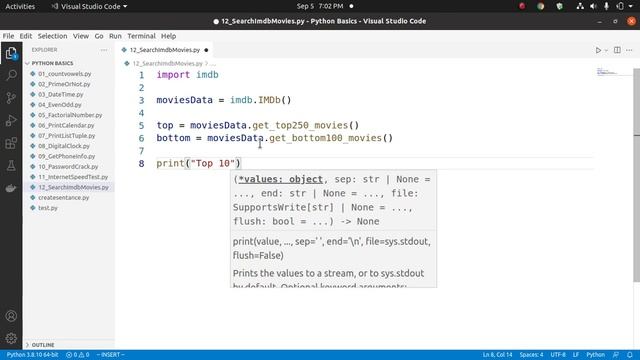
Task: Open test.py file
Action: [48, 208]
